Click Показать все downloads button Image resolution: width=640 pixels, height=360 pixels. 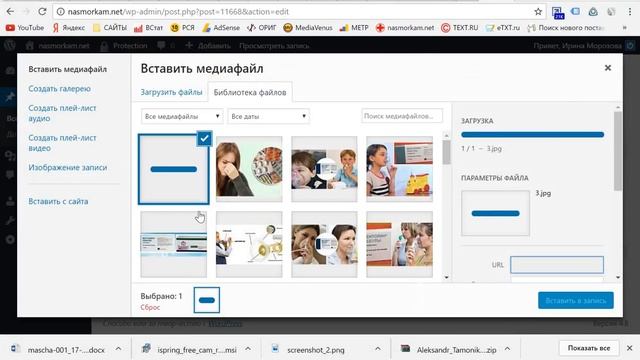[x=589, y=348]
